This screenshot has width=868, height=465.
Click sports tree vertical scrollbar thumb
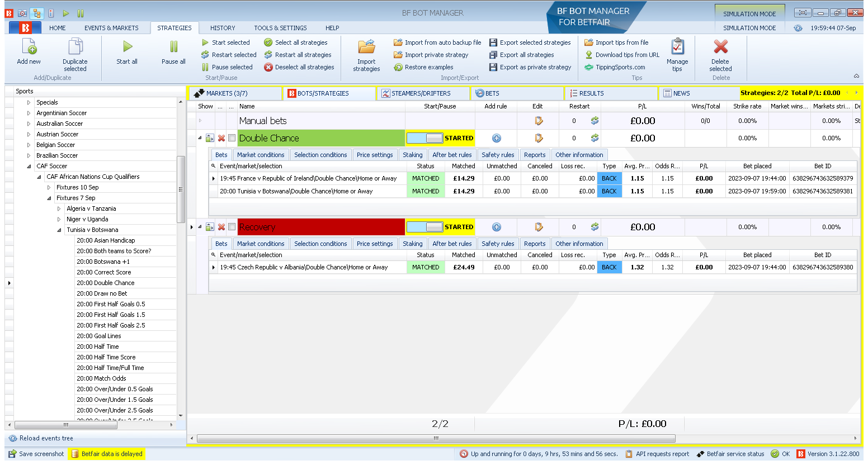pyautogui.click(x=181, y=189)
